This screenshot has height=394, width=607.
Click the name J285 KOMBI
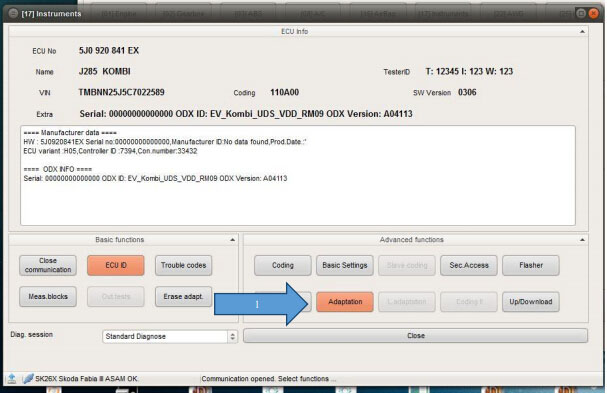105,72
